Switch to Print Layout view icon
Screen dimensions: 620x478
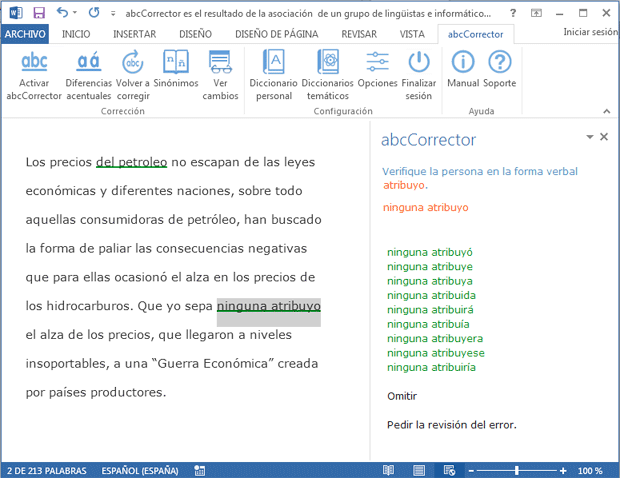(419, 470)
